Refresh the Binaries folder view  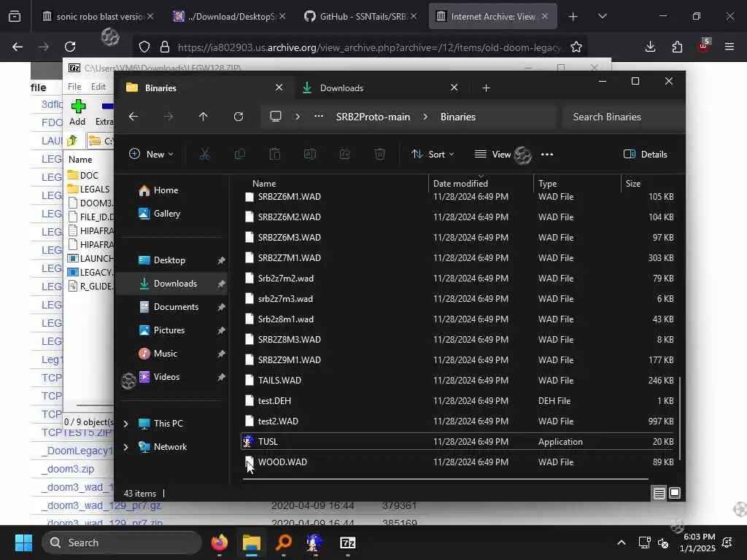pos(239,117)
